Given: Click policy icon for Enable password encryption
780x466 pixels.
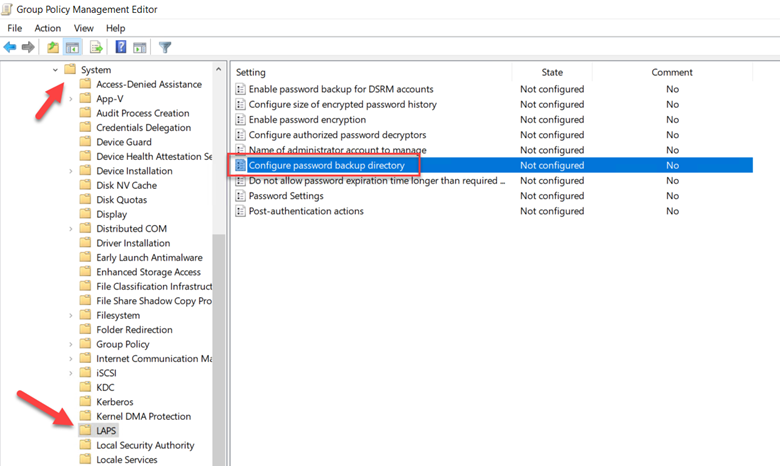Looking at the screenshot, I should [x=240, y=119].
